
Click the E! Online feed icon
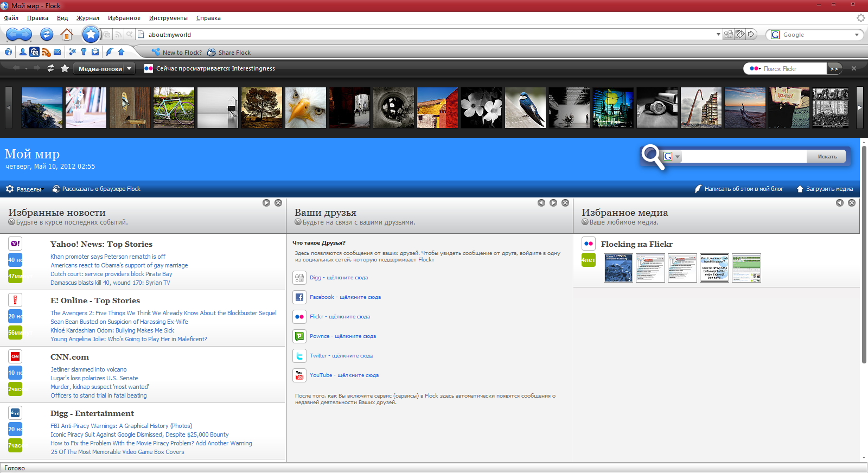(15, 300)
